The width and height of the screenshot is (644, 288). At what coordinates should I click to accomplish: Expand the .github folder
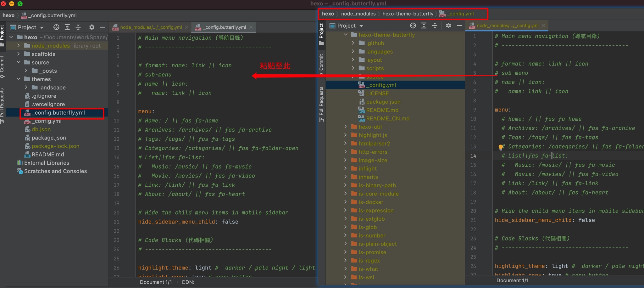pyautogui.click(x=353, y=43)
